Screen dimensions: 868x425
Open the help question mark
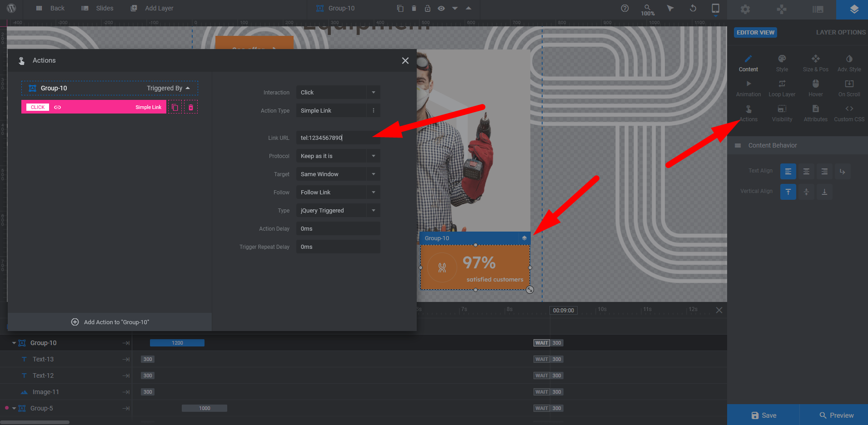point(625,8)
